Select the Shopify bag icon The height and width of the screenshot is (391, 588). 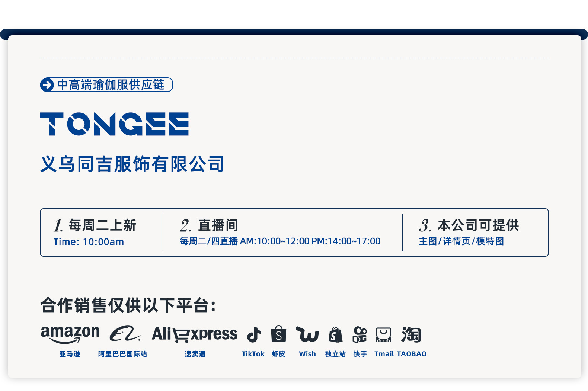tap(335, 334)
